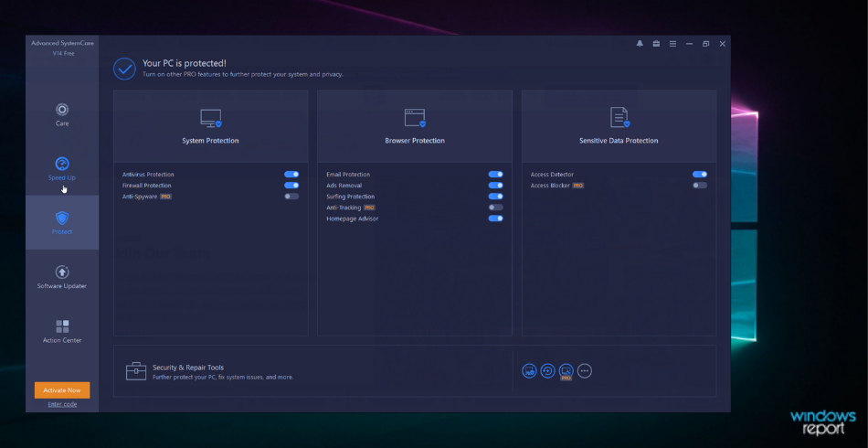Toggle Ads Removal switch
The image size is (868, 448).
[x=495, y=186]
